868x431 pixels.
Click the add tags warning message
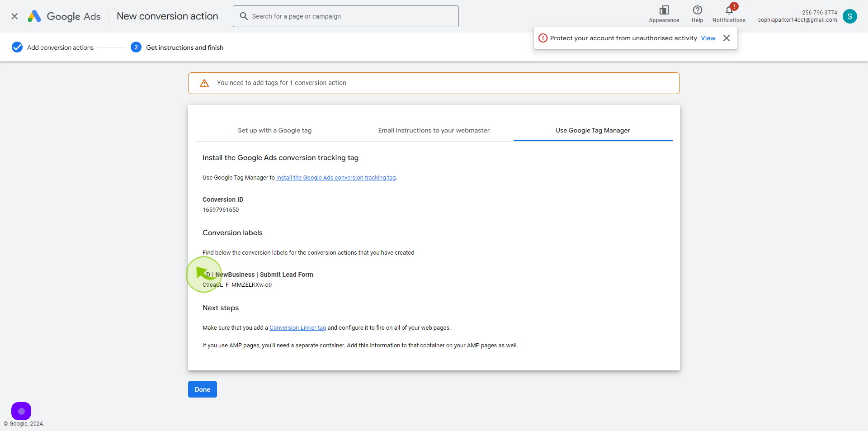click(x=281, y=83)
